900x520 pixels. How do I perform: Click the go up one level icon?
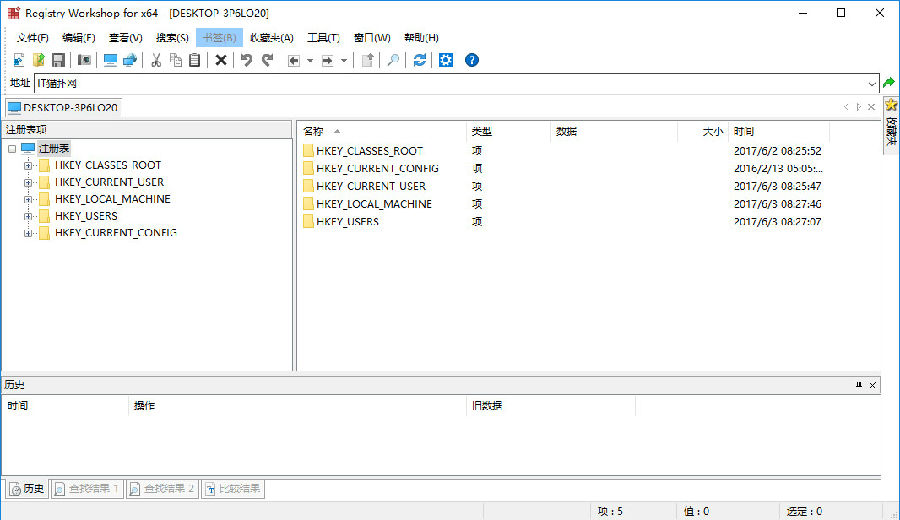point(367,60)
